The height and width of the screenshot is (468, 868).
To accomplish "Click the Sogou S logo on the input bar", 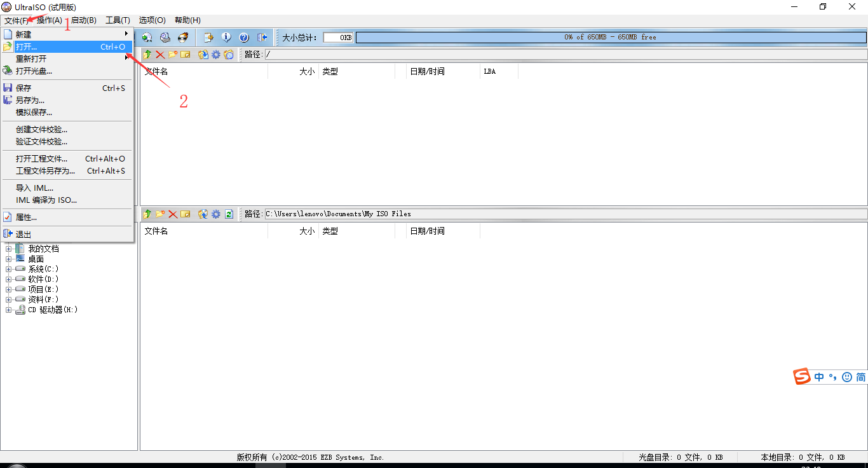I will pyautogui.click(x=803, y=376).
